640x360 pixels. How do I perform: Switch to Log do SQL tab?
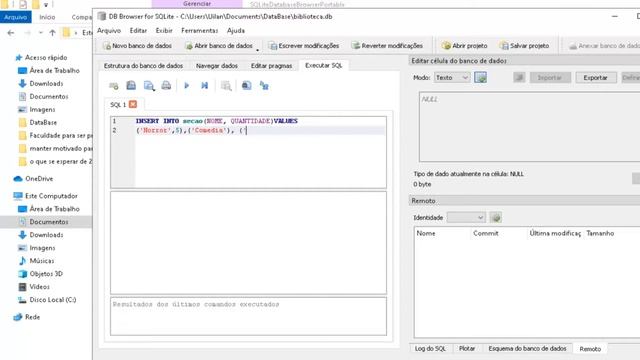click(x=430, y=349)
